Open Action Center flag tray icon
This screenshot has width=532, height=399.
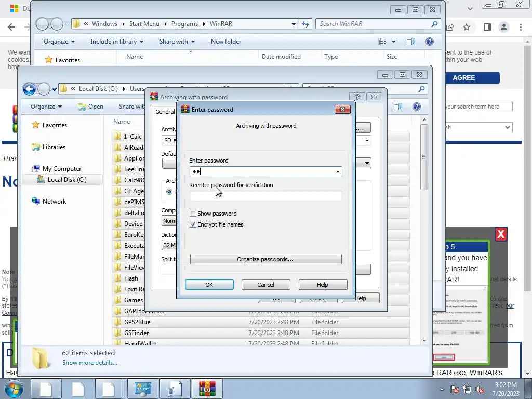click(454, 390)
